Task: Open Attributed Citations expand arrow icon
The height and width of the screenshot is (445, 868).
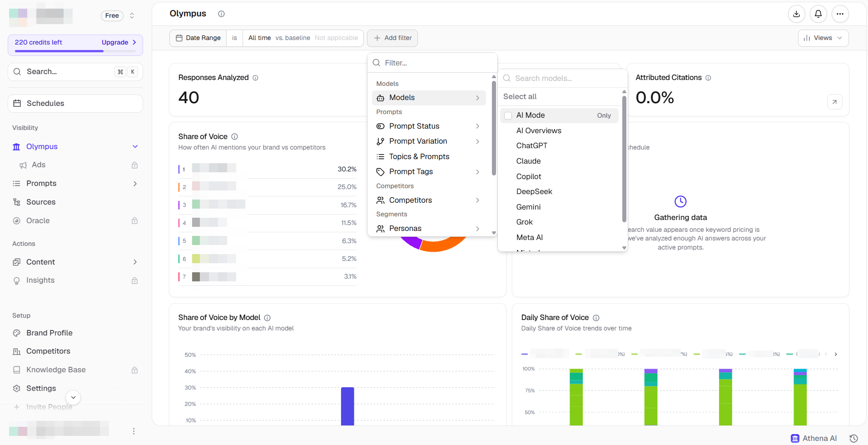Action: point(834,102)
